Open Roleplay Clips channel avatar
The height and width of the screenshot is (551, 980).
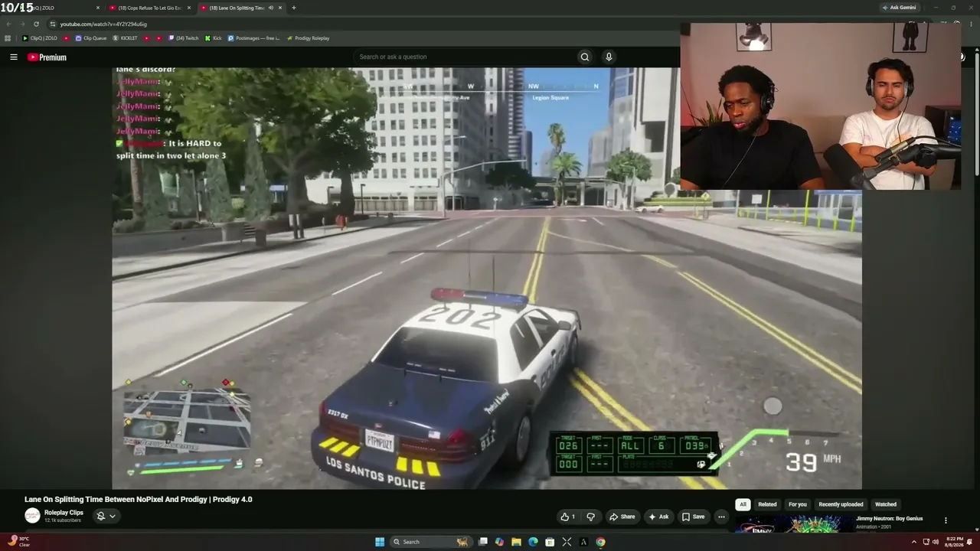(32, 516)
